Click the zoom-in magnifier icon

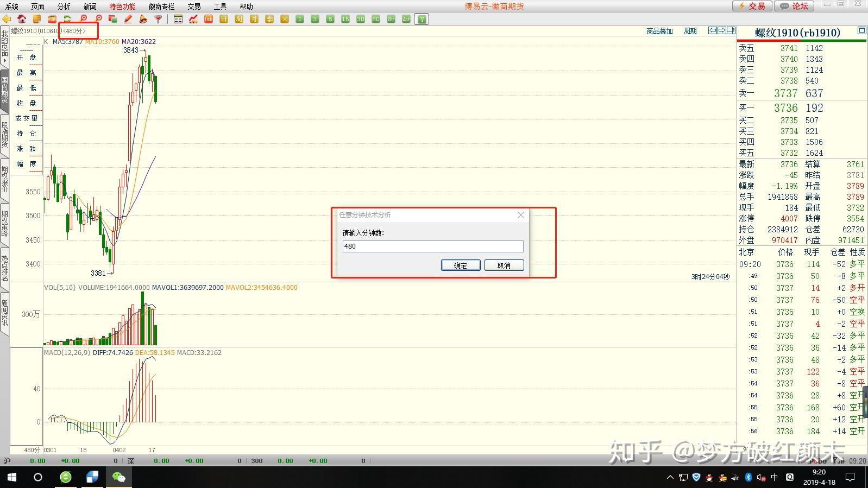click(x=83, y=19)
